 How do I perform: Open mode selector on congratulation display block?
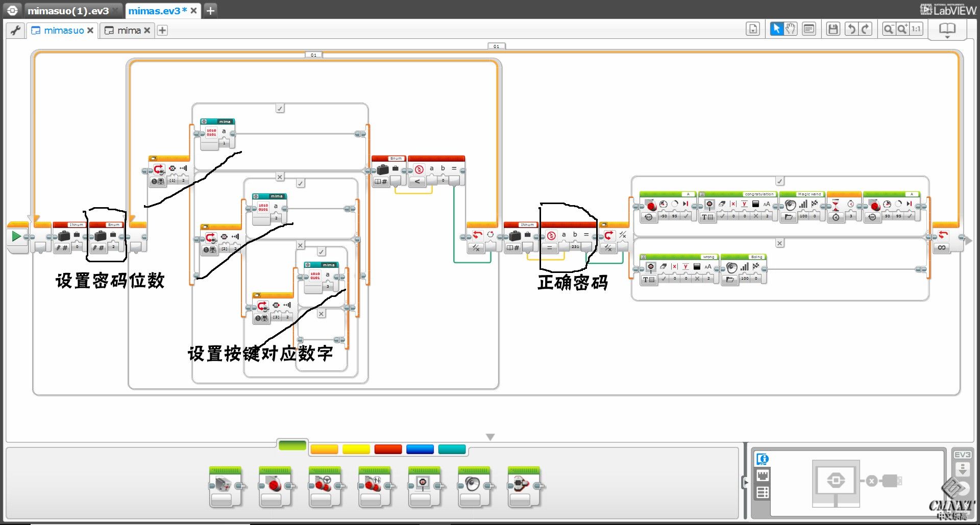(x=707, y=217)
